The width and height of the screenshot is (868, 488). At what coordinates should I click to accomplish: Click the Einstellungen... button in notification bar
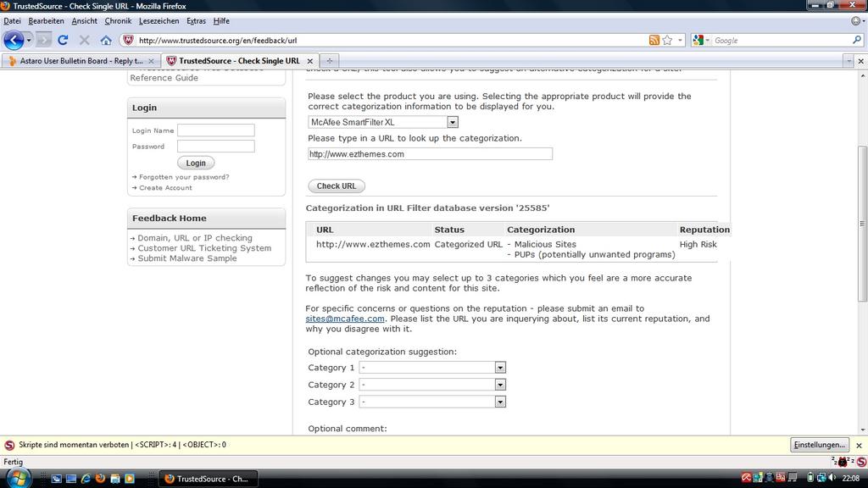[x=819, y=445]
